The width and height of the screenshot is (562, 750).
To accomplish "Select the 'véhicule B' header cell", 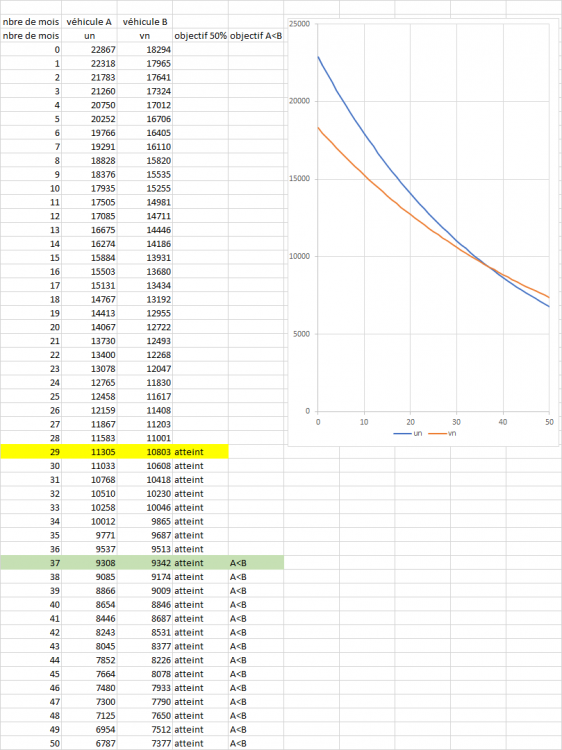I will click(x=145, y=22).
